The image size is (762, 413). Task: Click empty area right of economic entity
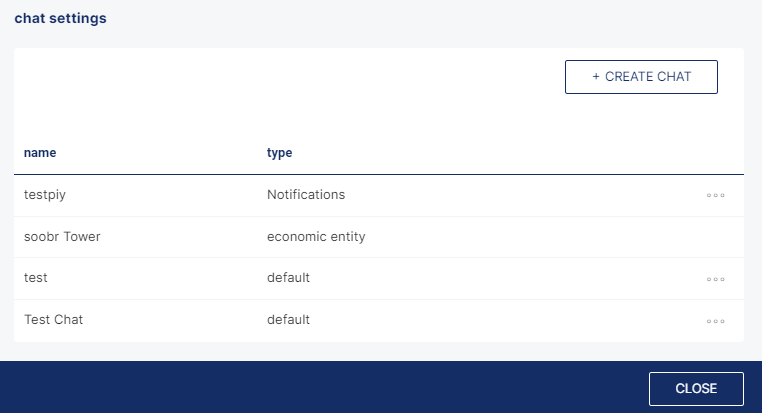pos(535,237)
